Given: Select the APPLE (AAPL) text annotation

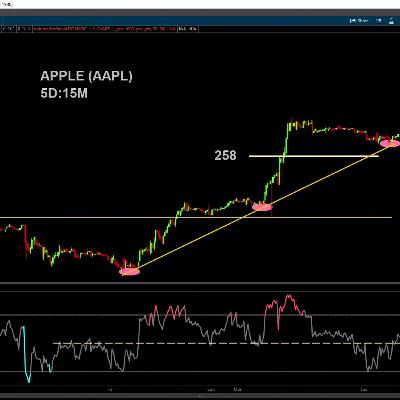Looking at the screenshot, I should pos(86,76).
